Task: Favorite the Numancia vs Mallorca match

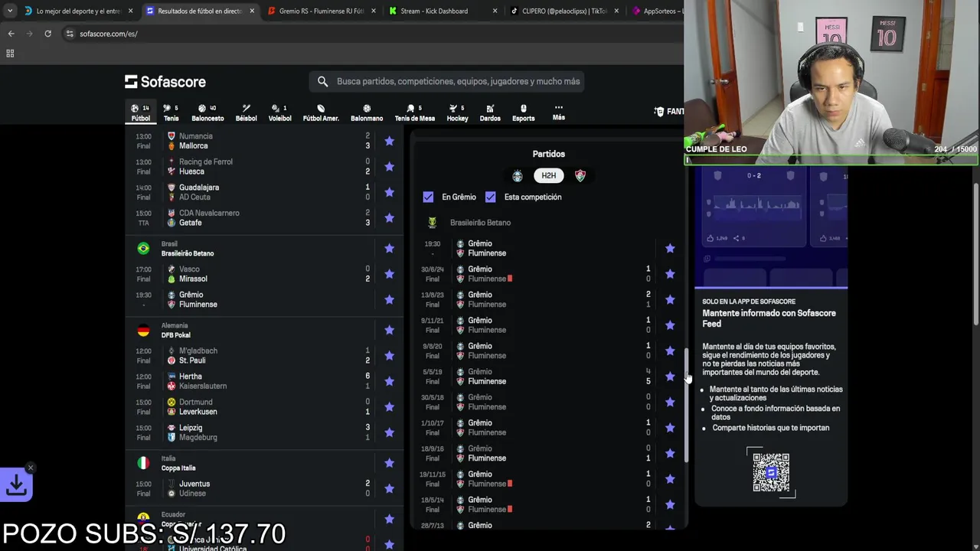Action: [389, 141]
